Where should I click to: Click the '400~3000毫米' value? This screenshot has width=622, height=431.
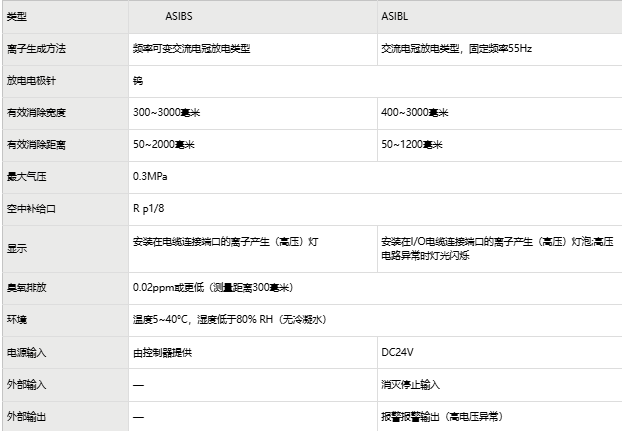[x=415, y=113]
